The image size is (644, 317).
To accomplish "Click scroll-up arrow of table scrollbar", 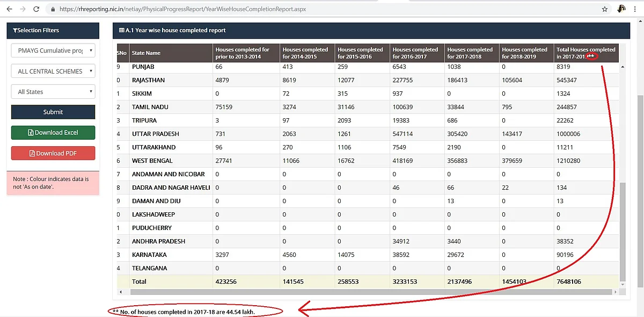I will [623, 67].
